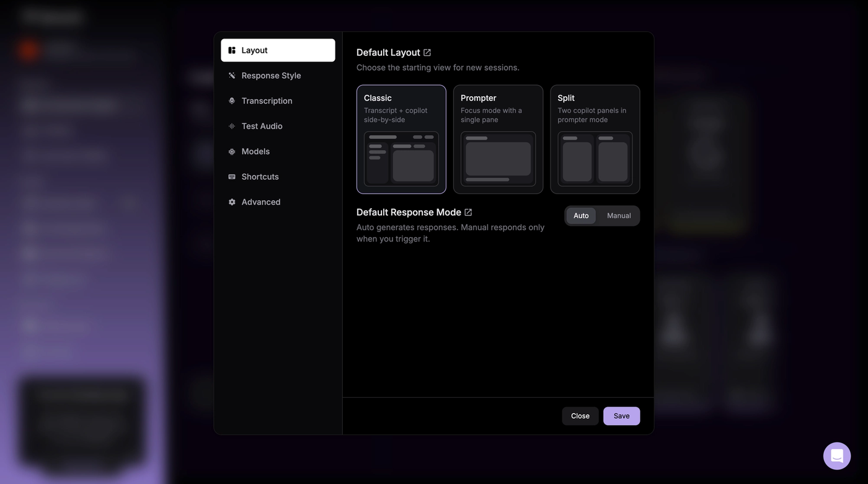This screenshot has height=484, width=868.
Task: Select the Prompter layout card
Action: coord(498,140)
